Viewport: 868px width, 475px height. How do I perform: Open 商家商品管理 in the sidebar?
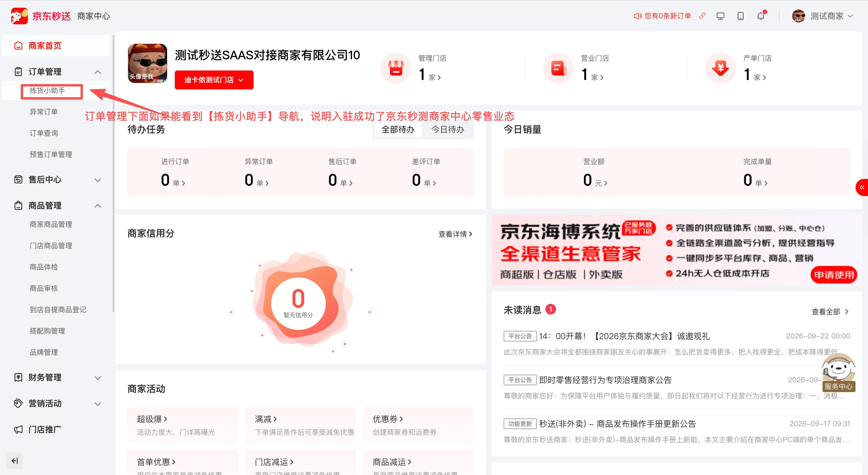51,224
